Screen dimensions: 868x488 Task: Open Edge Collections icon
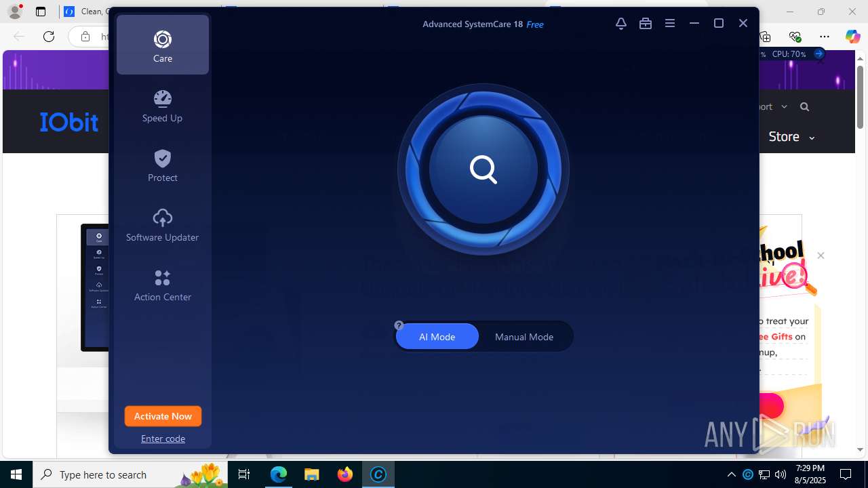[x=765, y=37]
